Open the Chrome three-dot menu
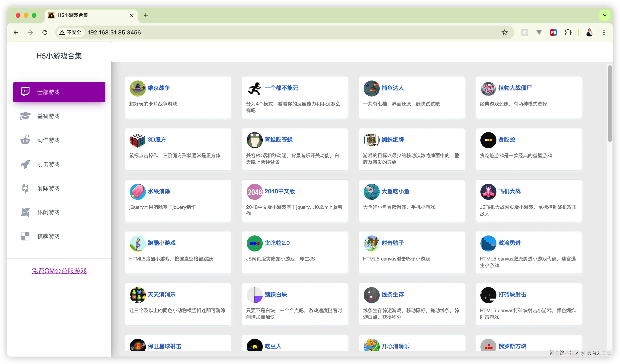The image size is (620, 364). pyautogui.click(x=604, y=32)
